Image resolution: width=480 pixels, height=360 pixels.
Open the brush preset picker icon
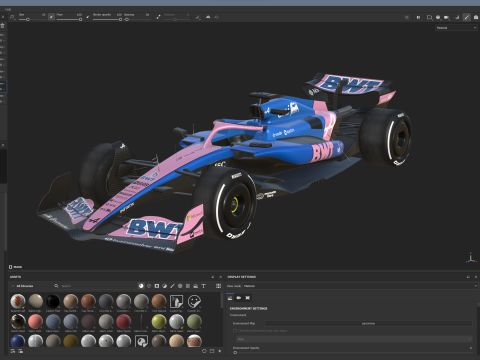(x=12, y=17)
